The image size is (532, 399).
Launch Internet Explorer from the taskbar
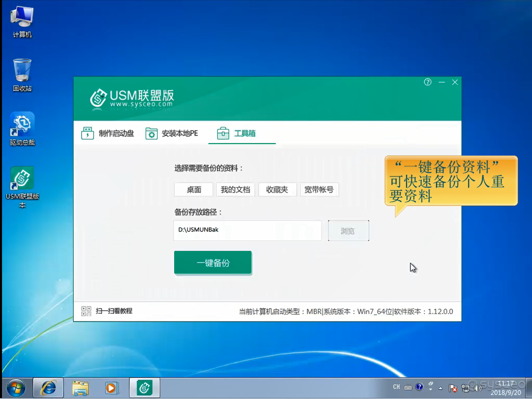click(x=48, y=387)
